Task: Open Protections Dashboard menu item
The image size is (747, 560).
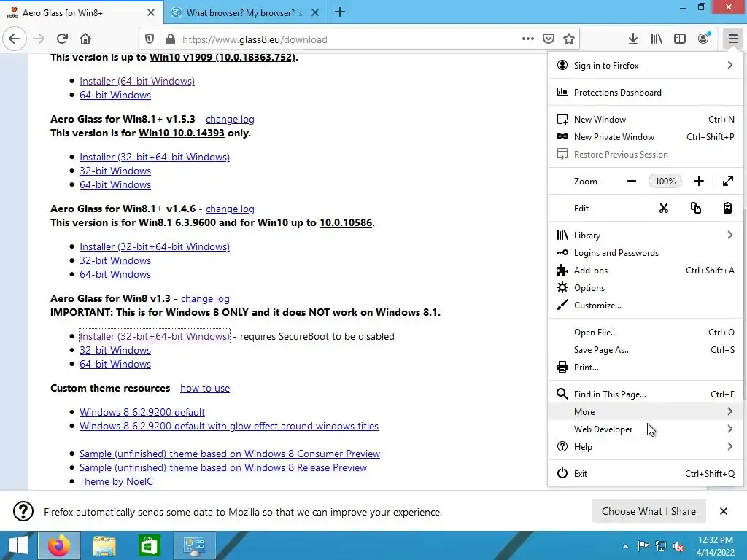Action: point(646,93)
